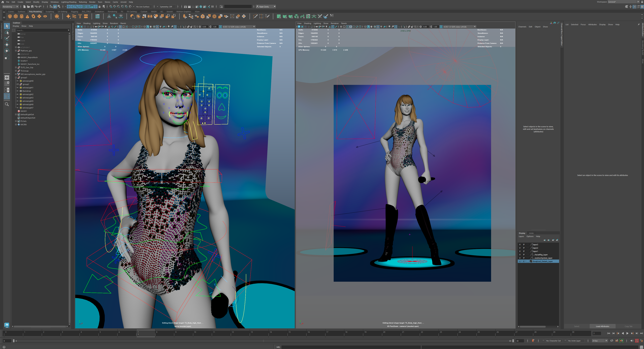Click the Load Attributes button
Screen dimensions: 644x349
pyautogui.click(x=602, y=326)
